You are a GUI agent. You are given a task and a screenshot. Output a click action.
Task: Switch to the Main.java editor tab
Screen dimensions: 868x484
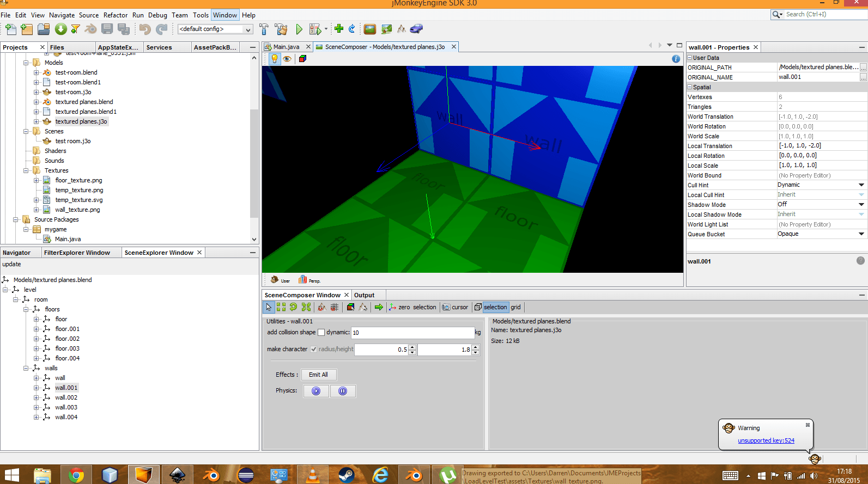pyautogui.click(x=287, y=47)
